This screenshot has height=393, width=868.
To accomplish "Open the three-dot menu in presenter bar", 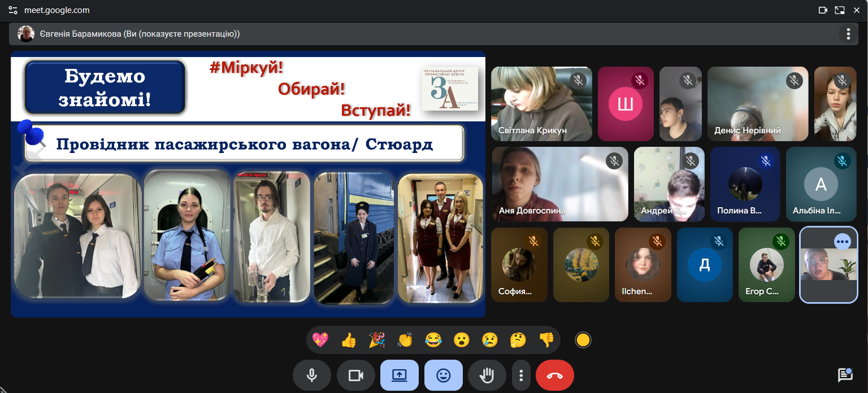I will pyautogui.click(x=848, y=34).
